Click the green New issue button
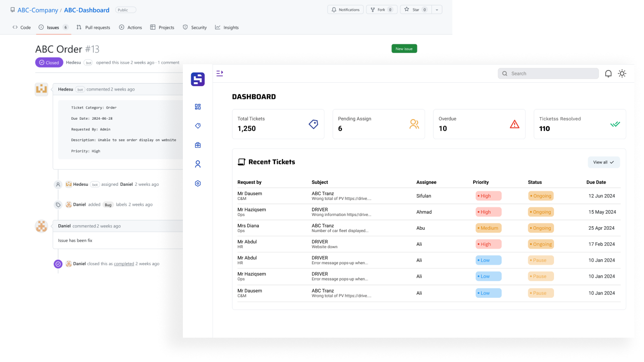The width and height of the screenshot is (644, 362). (x=404, y=49)
